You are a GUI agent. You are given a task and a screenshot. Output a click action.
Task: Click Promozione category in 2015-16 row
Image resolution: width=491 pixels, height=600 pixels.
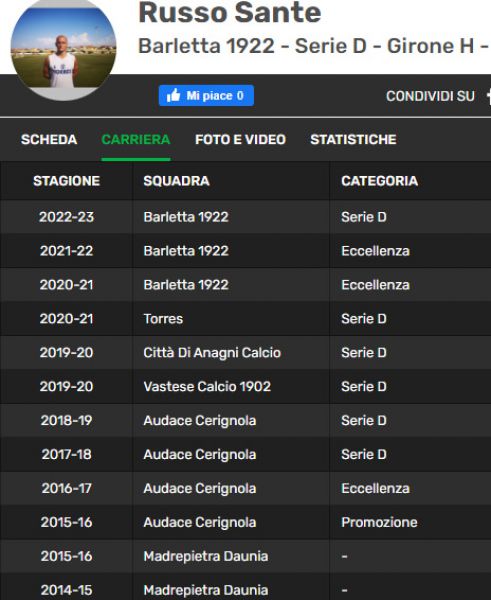379,522
